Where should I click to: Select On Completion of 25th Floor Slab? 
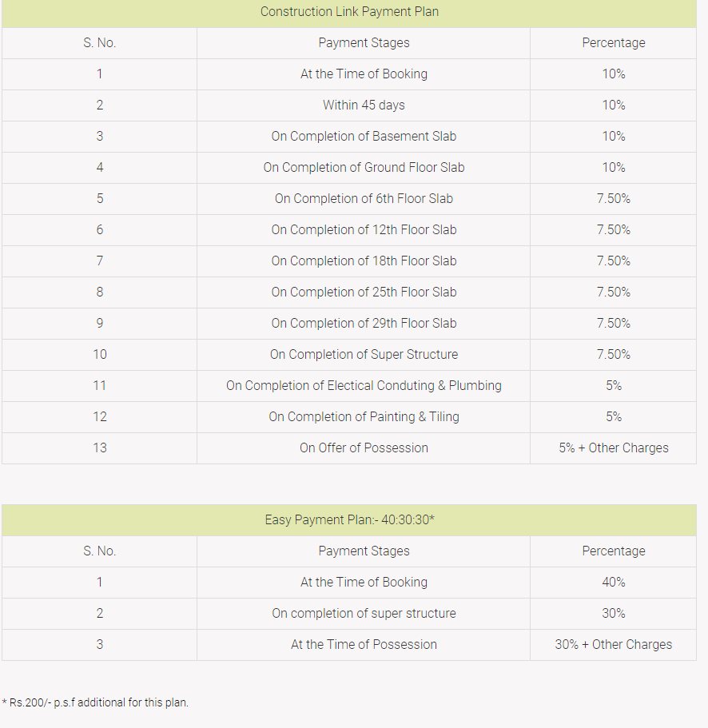(x=364, y=292)
